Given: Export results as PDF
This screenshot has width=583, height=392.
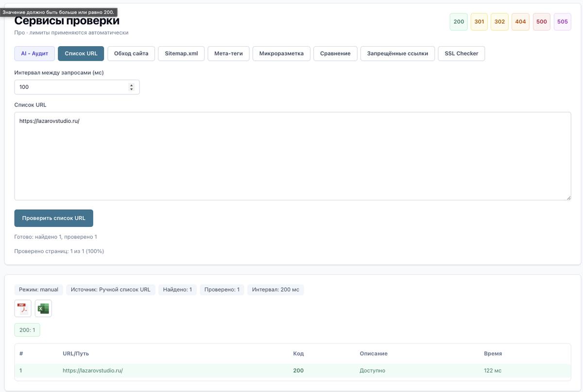Looking at the screenshot, I should [x=23, y=308].
